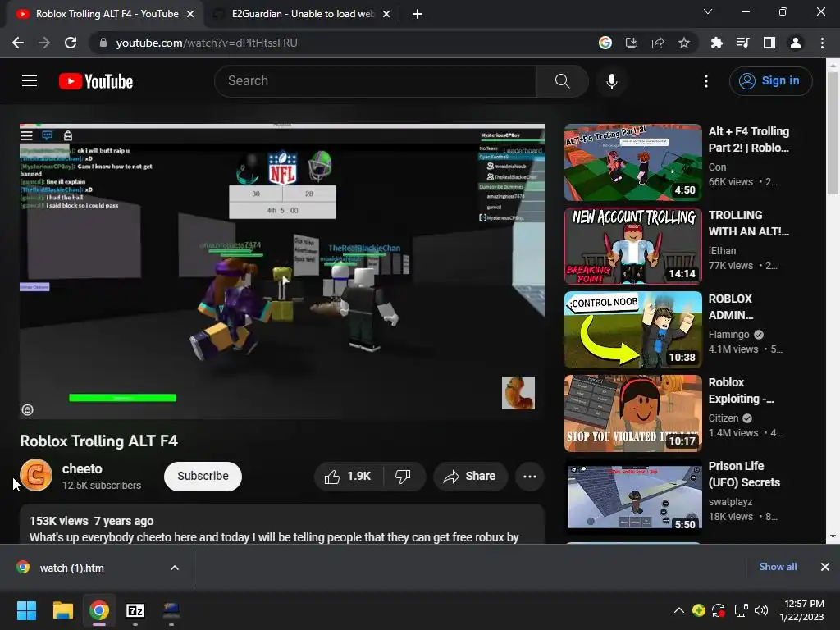840x630 pixels.
Task: Click the youtube.com URL in address bar
Action: (x=206, y=43)
